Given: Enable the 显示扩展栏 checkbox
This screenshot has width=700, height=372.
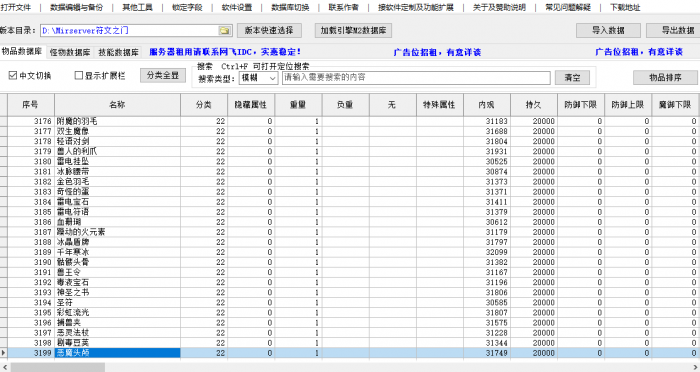Looking at the screenshot, I should 79,75.
